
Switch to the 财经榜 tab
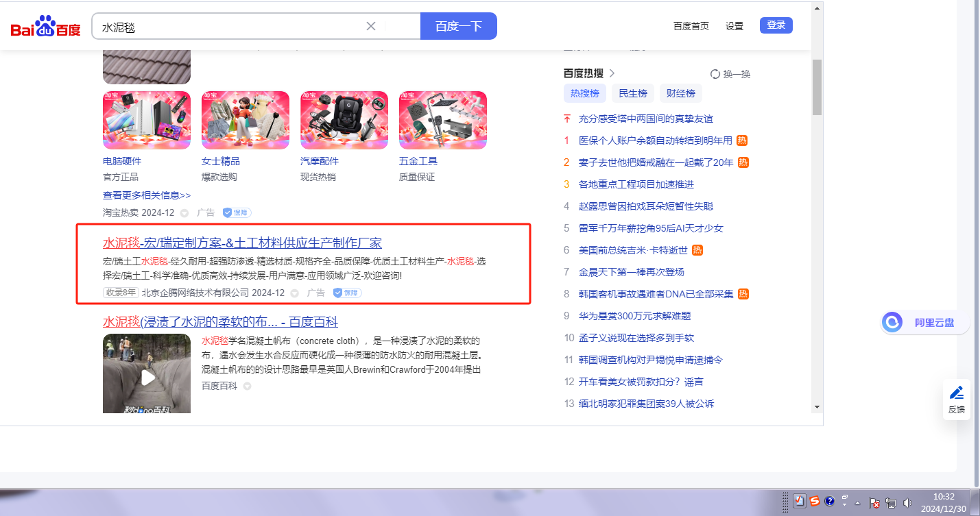680,93
